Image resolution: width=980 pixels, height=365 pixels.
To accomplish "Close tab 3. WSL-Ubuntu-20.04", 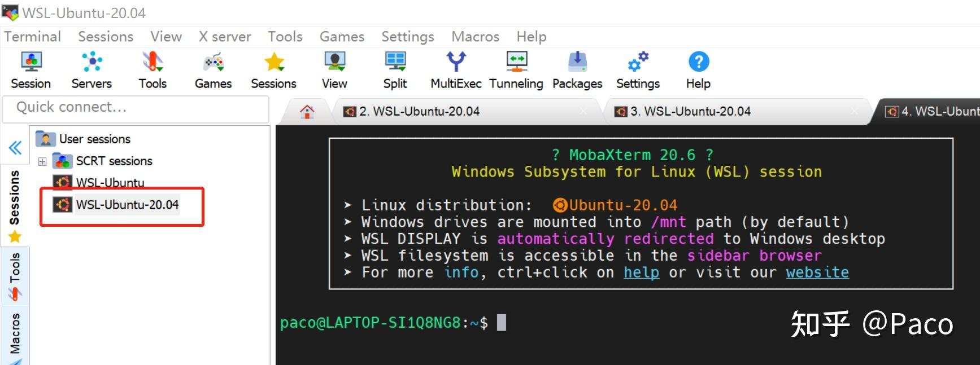I will click(855, 112).
